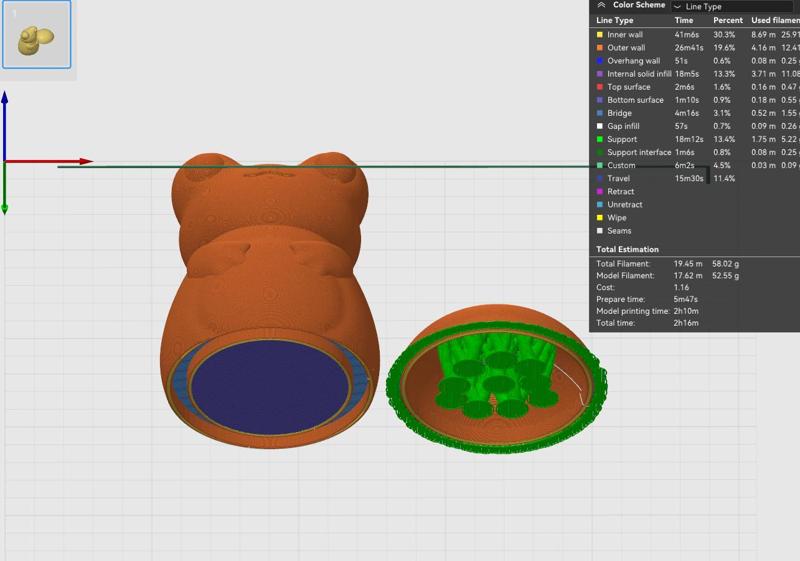Click the Internal solid infill swatch
Image resolution: width=800 pixels, height=561 pixels.
pyautogui.click(x=599, y=74)
